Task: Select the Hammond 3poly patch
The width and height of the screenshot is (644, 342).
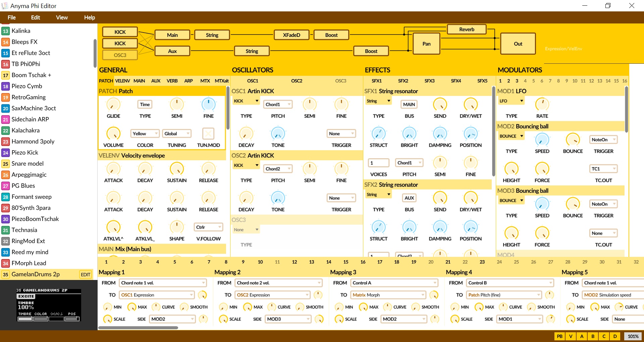Action: tap(47, 141)
